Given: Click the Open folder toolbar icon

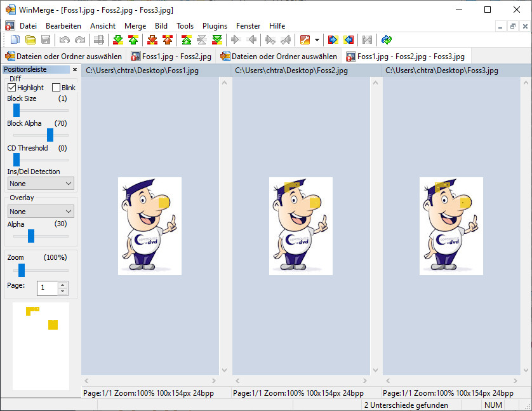Looking at the screenshot, I should 30,40.
